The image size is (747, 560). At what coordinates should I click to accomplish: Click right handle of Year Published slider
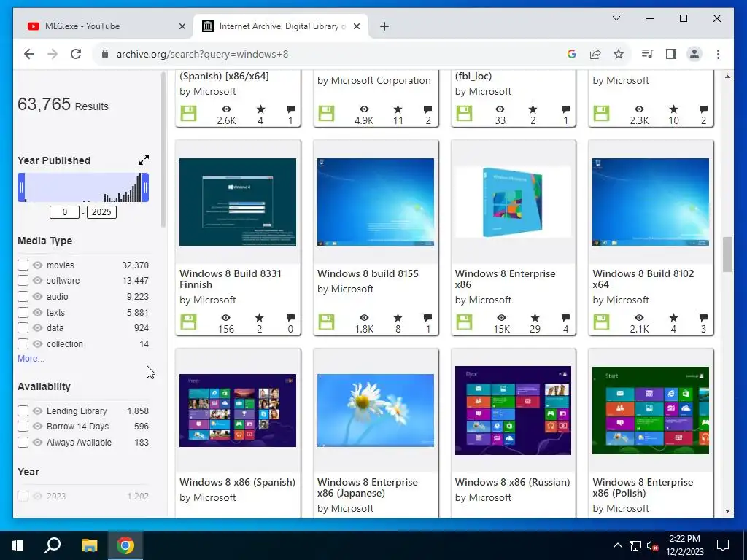tap(145, 187)
